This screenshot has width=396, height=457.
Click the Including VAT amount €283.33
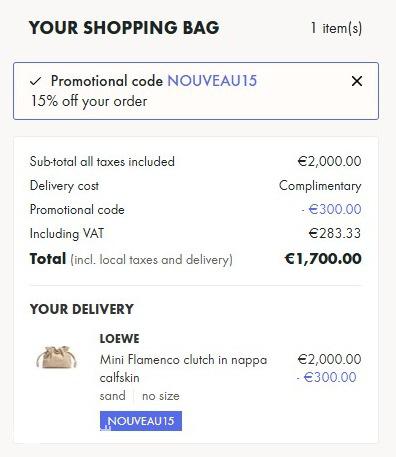335,233
